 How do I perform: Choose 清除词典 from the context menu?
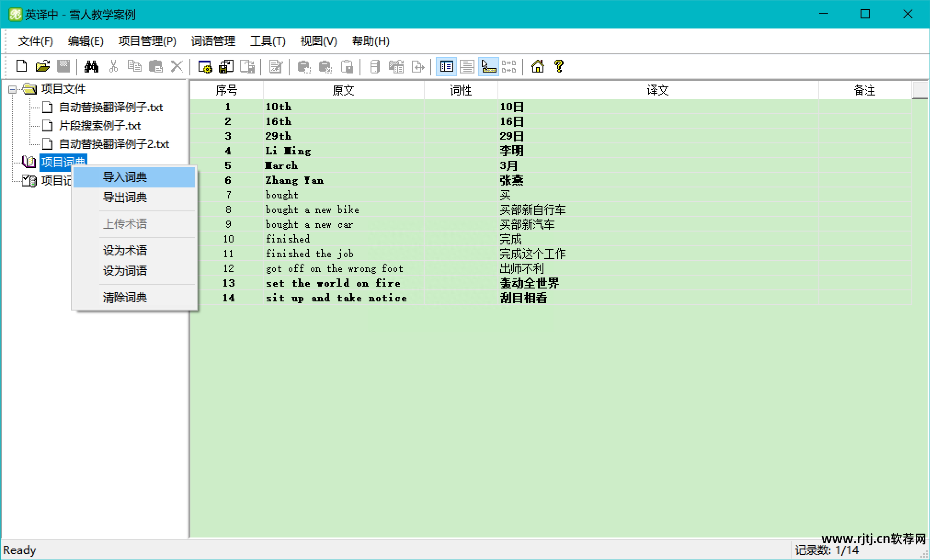tap(125, 298)
